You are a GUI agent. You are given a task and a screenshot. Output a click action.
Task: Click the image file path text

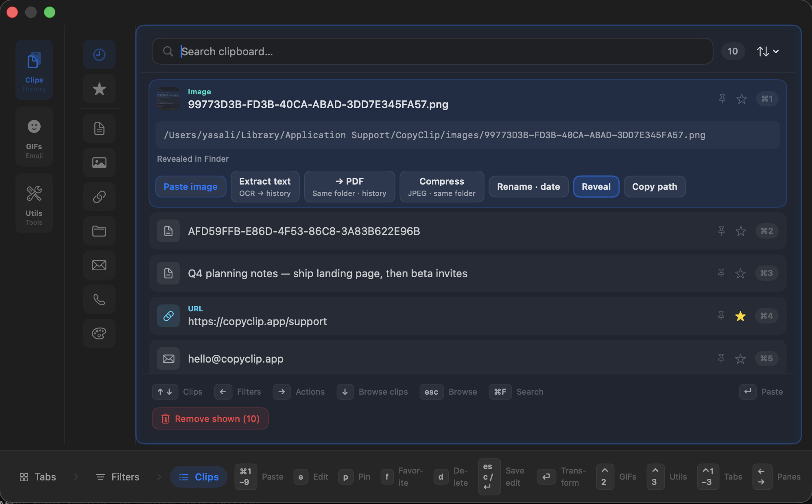[x=434, y=135]
